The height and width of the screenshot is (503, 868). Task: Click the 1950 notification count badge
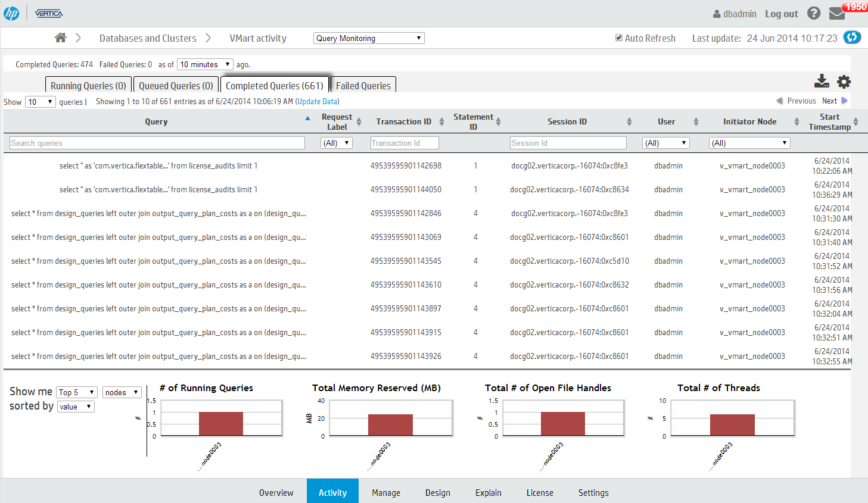click(x=855, y=7)
